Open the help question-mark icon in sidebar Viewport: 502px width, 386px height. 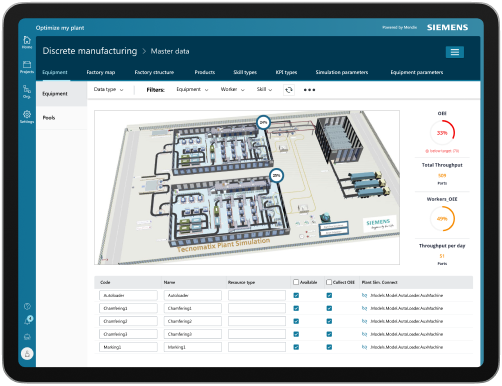(x=27, y=306)
